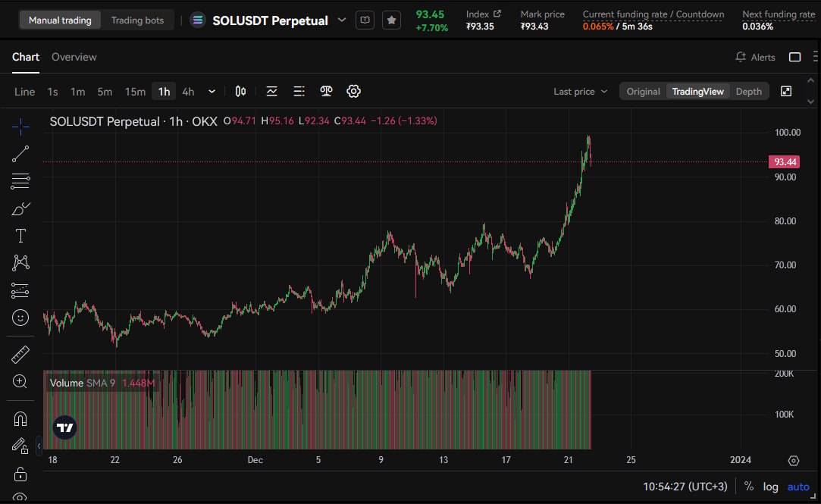Image resolution: width=821 pixels, height=504 pixels.
Task: Toggle stay in drawing mode pencil-lock
Action: 20,446
